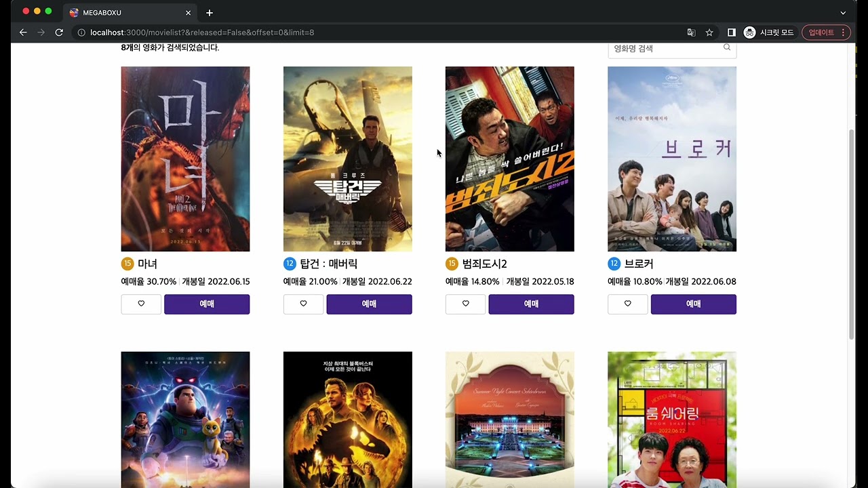Toggle browser side panel icon

(732, 33)
